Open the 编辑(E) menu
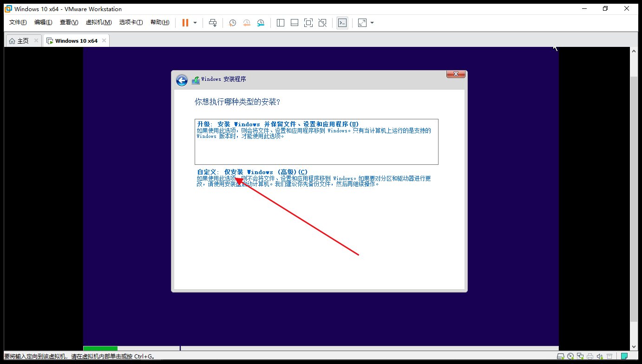Viewport: 642px width, 364px height. coord(43,22)
